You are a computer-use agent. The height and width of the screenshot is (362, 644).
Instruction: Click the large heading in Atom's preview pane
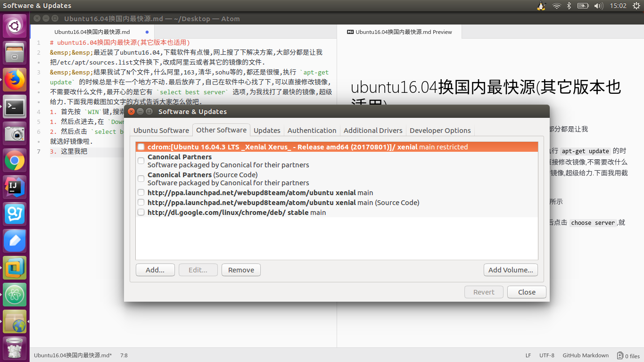(x=486, y=96)
